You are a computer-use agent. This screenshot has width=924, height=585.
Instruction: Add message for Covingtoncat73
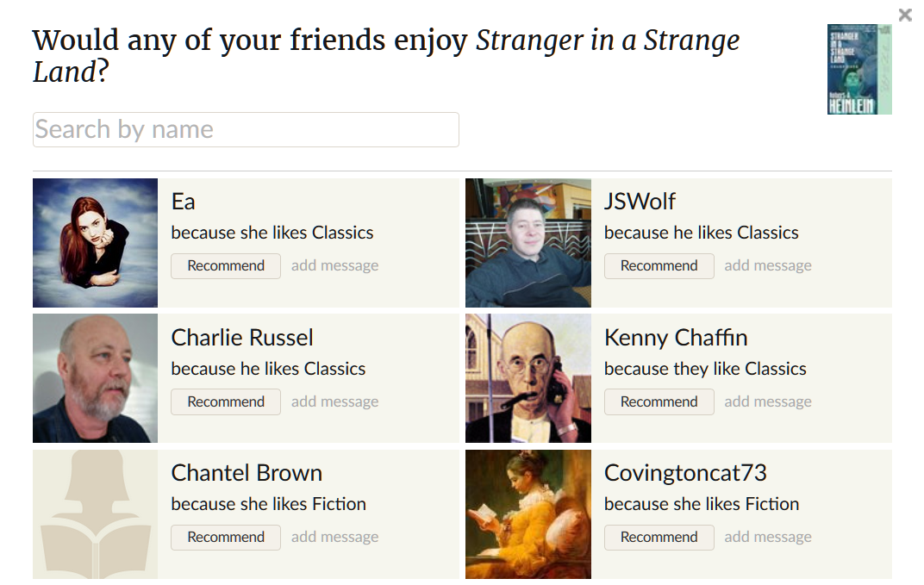click(x=767, y=537)
